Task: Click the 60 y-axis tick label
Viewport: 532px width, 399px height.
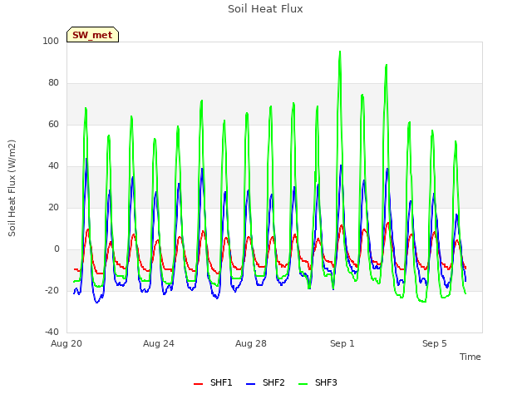Action: (x=53, y=124)
